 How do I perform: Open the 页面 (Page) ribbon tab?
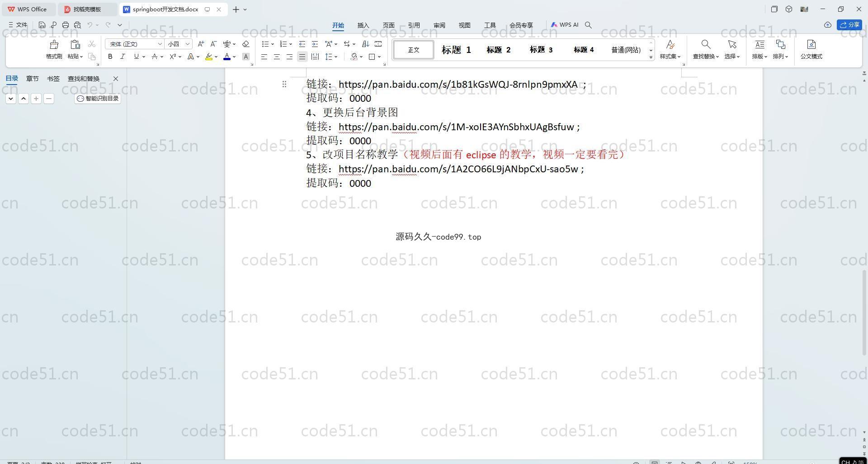pos(388,25)
